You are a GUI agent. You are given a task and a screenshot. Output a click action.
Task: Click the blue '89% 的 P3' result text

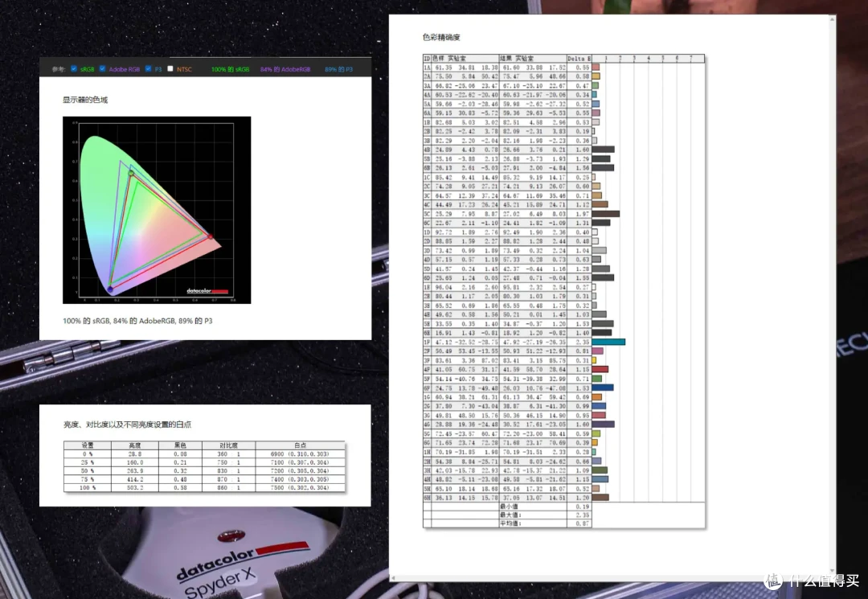pyautogui.click(x=339, y=69)
